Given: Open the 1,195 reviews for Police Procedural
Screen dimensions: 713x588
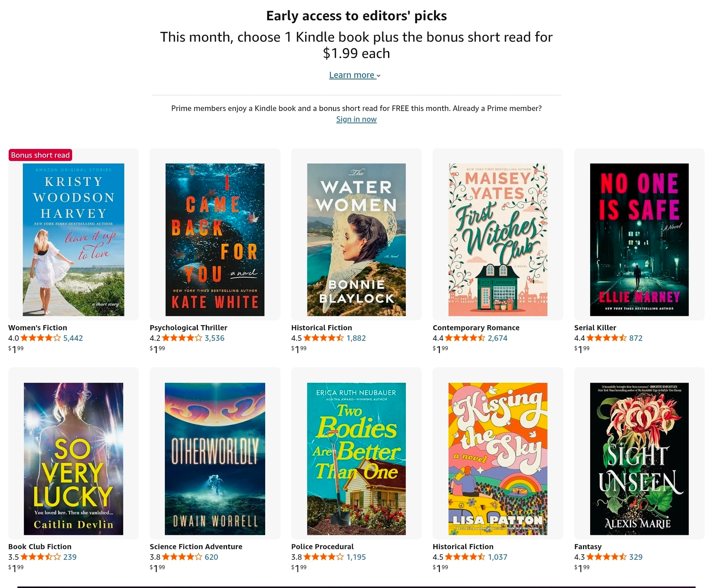Looking at the screenshot, I should (356, 557).
